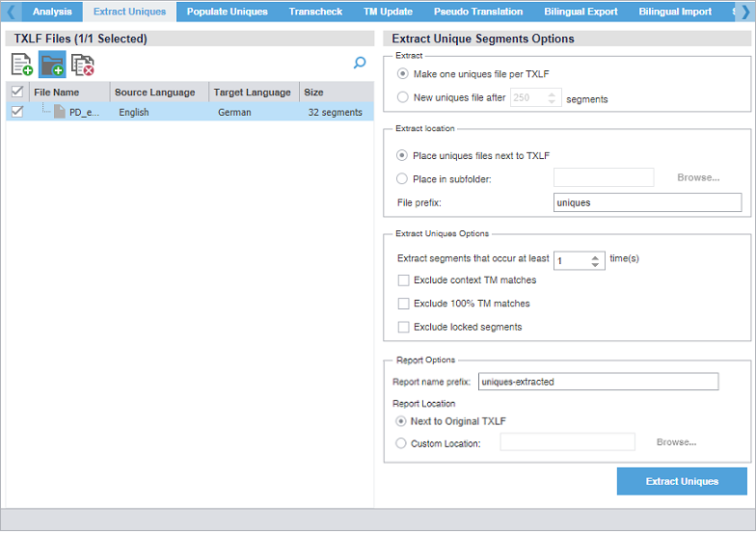Viewport: 756px width, 533px height.
Task: Select Custom Location for report
Action: tap(403, 443)
